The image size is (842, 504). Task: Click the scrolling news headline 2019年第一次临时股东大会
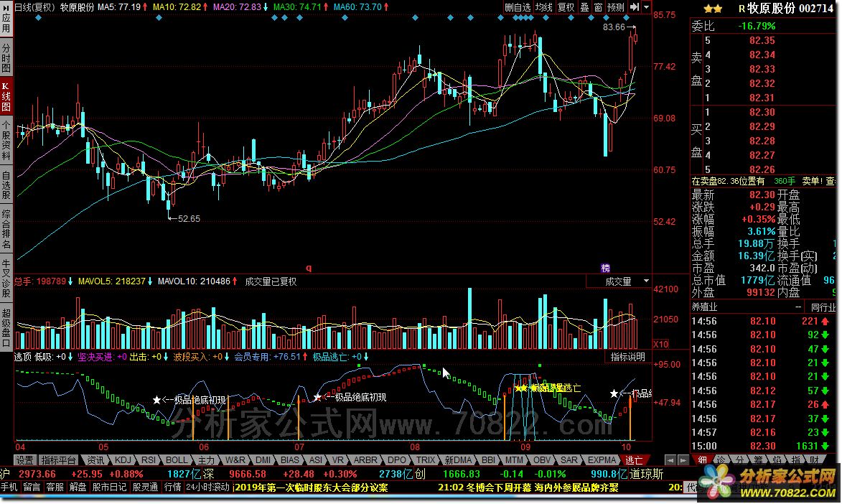coord(312,487)
